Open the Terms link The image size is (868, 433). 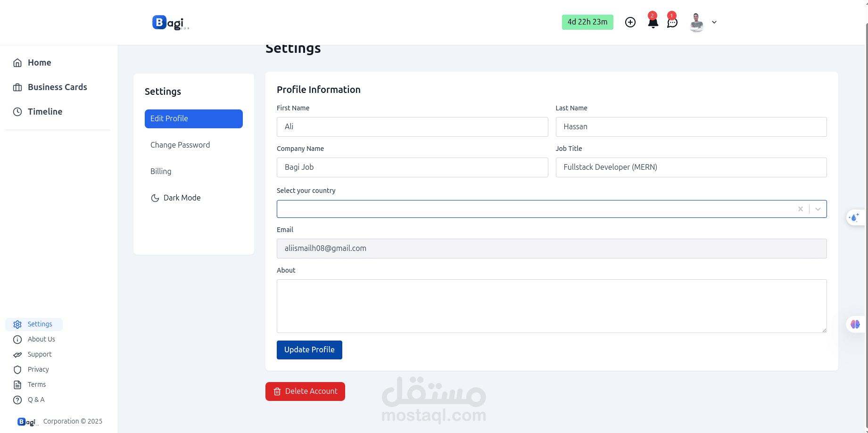click(37, 385)
